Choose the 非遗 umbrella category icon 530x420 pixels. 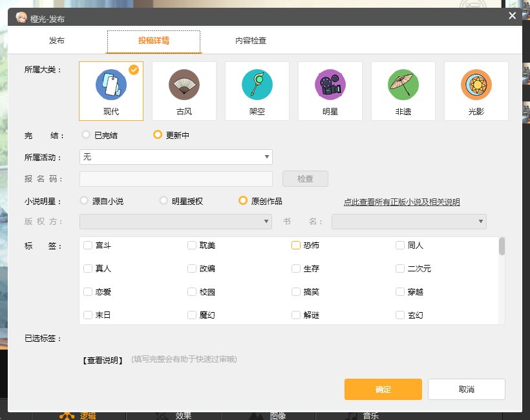pos(403,85)
